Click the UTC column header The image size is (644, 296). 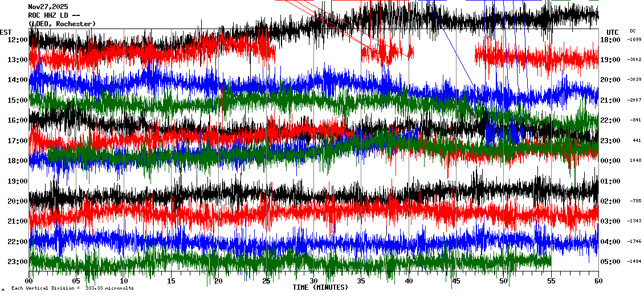click(613, 32)
